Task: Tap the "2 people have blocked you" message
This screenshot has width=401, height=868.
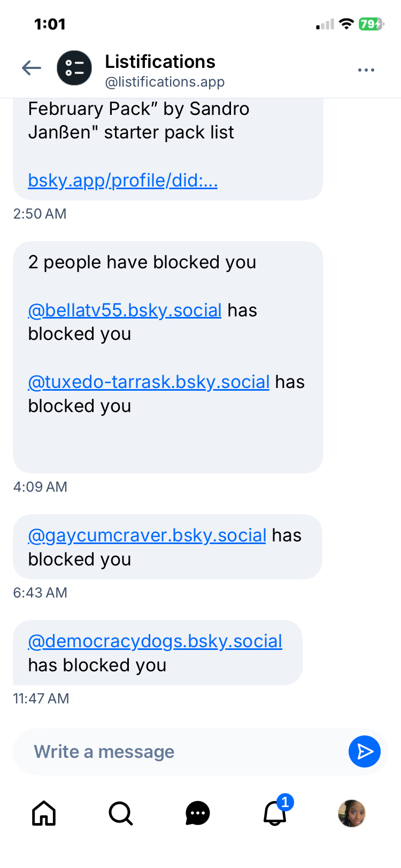Action: click(142, 262)
